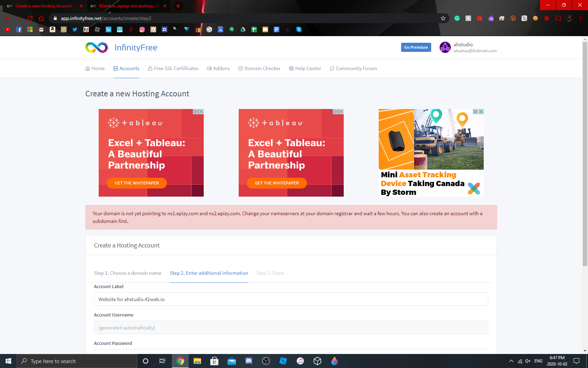Close the Mini Asset Tracking ad
The width and height of the screenshot is (588, 368).
[x=481, y=111]
